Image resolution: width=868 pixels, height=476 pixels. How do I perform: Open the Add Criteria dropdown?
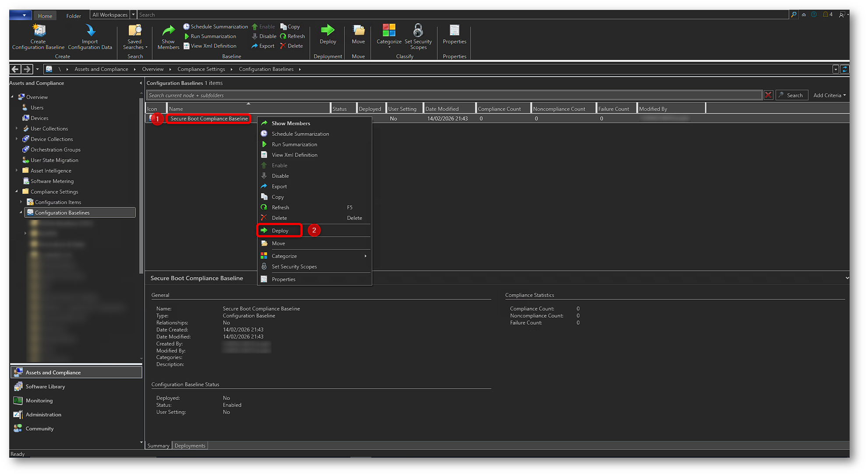pos(829,95)
